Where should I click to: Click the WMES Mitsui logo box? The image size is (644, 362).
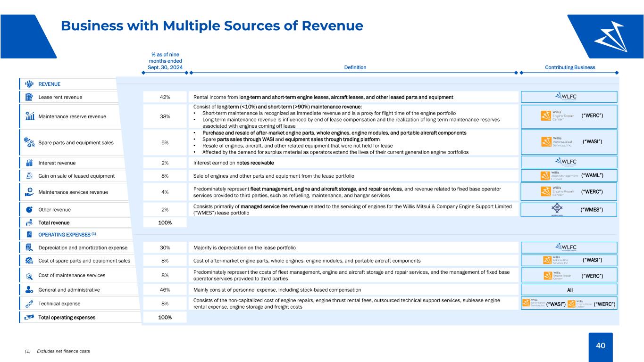point(569,209)
